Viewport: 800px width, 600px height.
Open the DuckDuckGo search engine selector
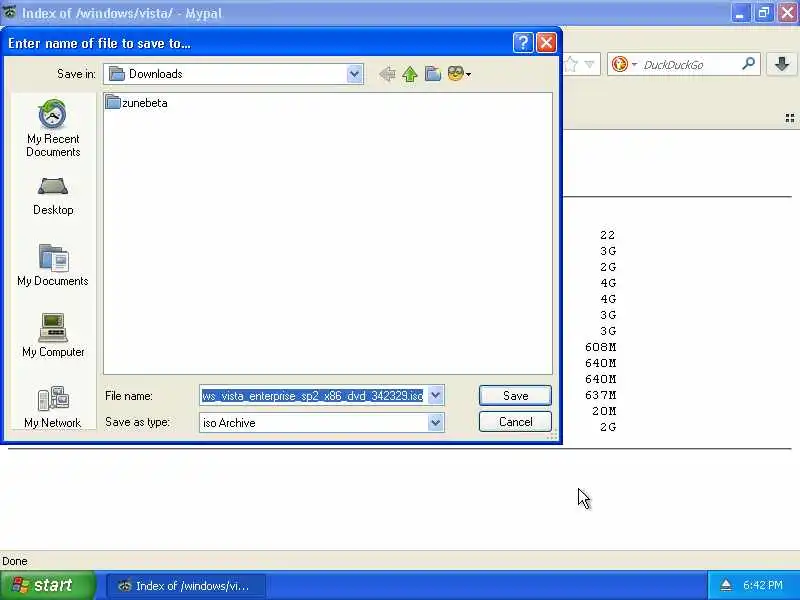pos(624,64)
